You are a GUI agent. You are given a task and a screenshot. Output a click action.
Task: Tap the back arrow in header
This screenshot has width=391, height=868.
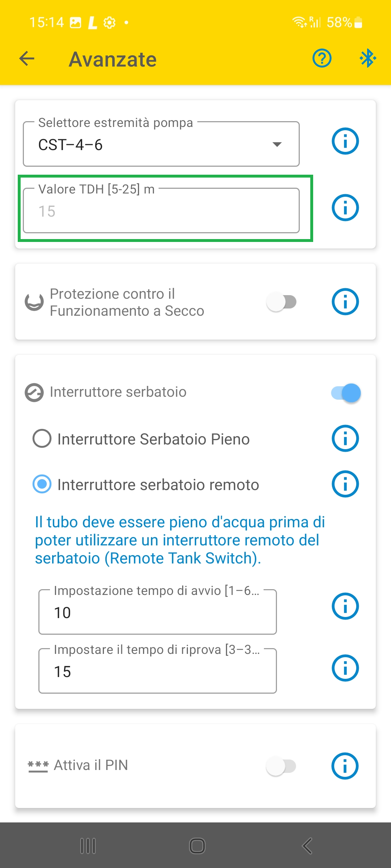tap(27, 59)
